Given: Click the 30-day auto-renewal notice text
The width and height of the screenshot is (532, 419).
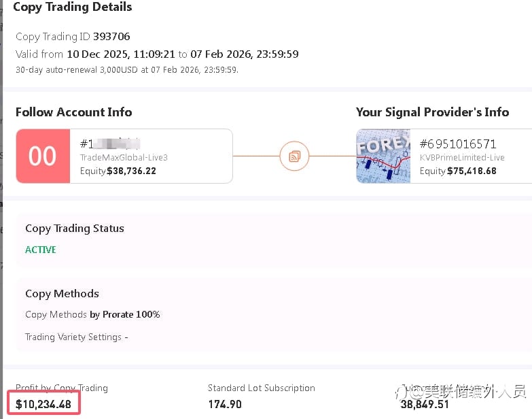Looking at the screenshot, I should [126, 69].
